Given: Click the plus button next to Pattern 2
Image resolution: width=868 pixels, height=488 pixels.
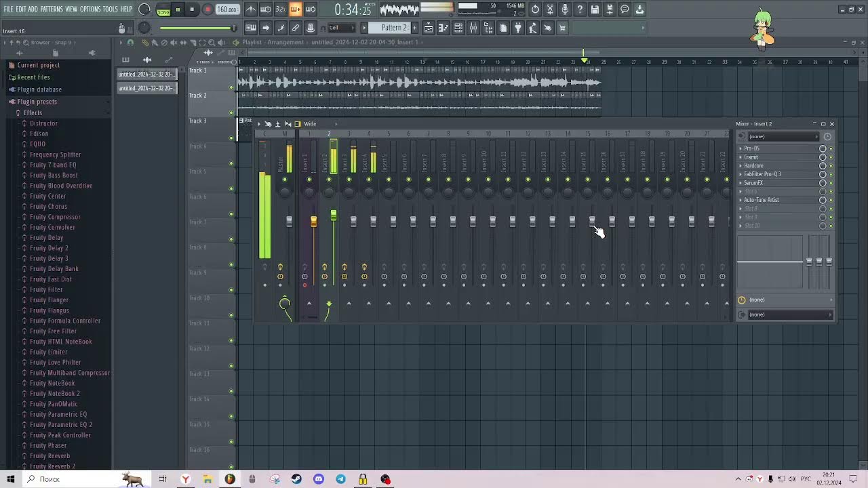Looking at the screenshot, I should (x=414, y=28).
